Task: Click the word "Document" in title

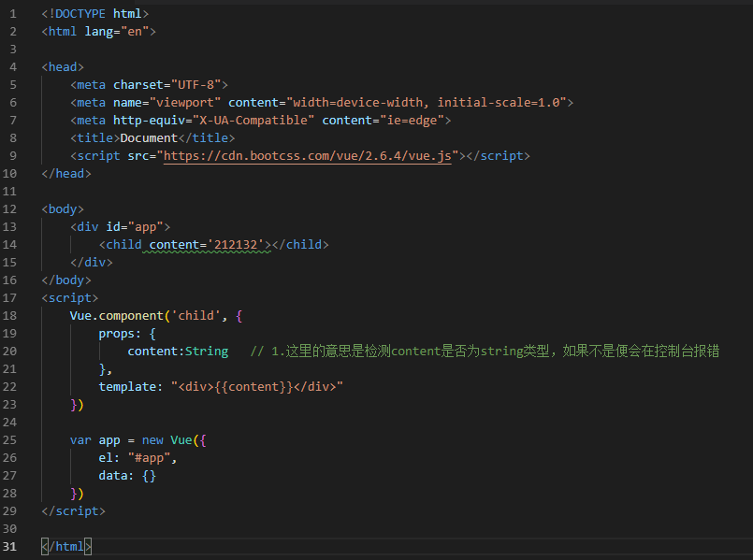Action: 149,138
